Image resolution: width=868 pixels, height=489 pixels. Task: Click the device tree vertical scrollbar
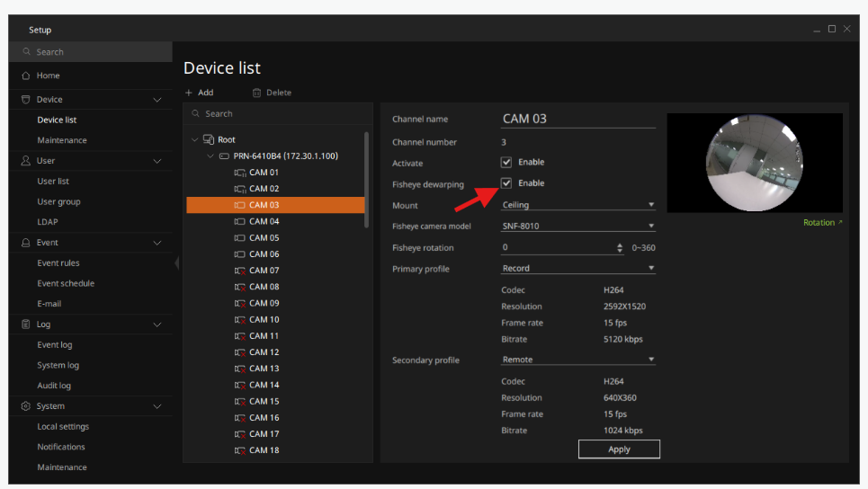pyautogui.click(x=366, y=180)
